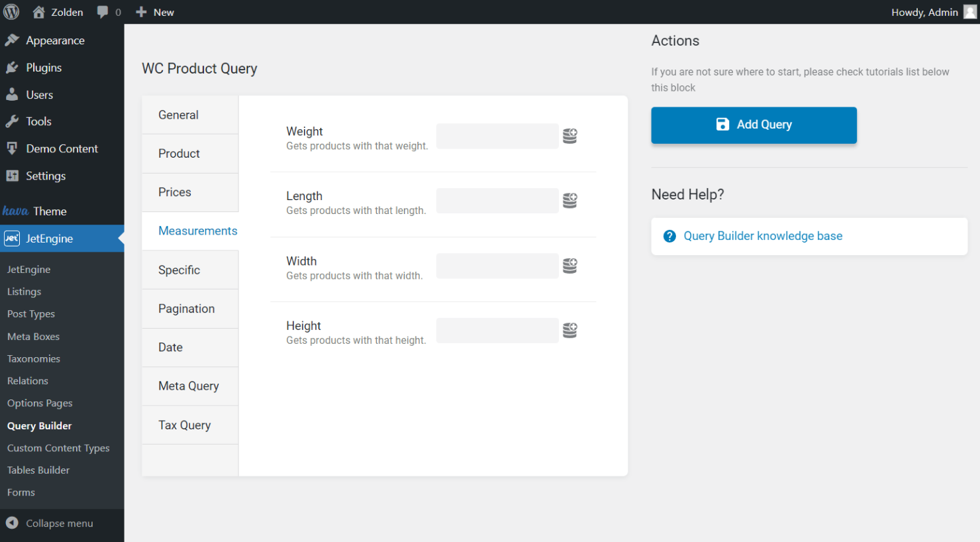Open the Howdy, Admin account menu
This screenshot has width=980, height=542.
click(x=934, y=12)
